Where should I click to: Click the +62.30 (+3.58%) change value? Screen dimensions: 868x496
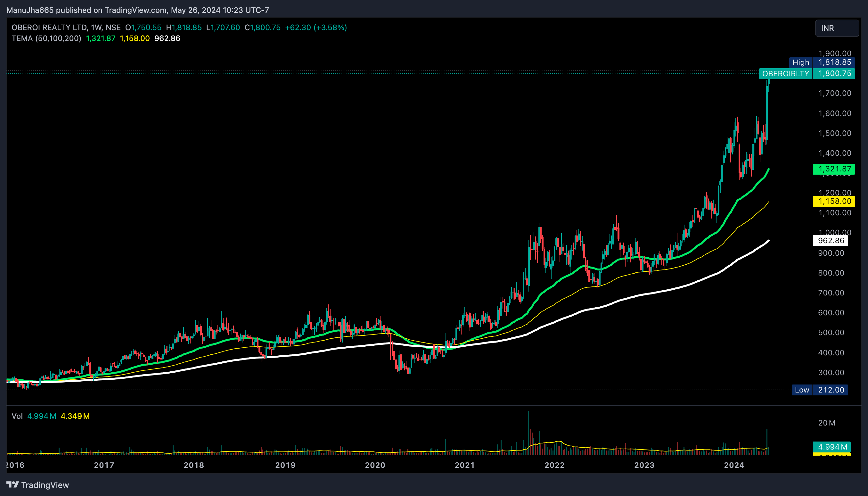point(316,28)
